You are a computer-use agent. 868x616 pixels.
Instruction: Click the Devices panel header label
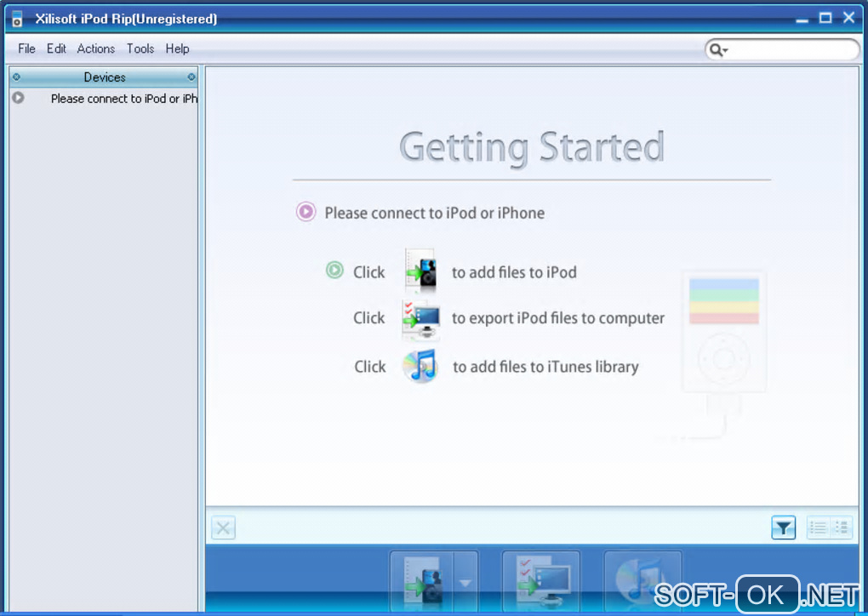click(105, 77)
